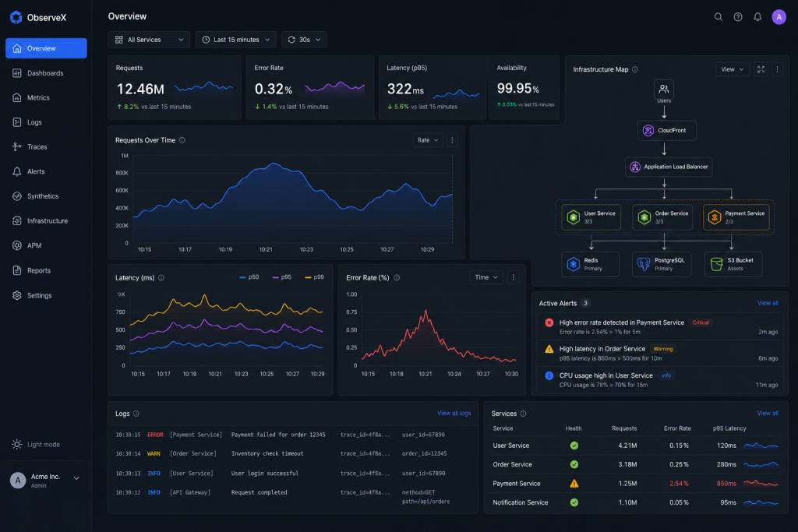Select the Payment Service node
The height and width of the screenshot is (532, 798).
(x=736, y=217)
